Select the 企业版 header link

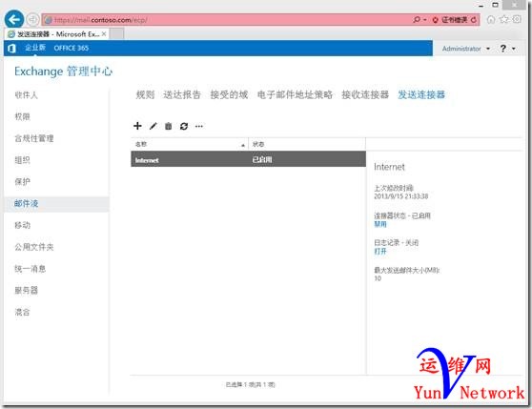click(x=35, y=48)
